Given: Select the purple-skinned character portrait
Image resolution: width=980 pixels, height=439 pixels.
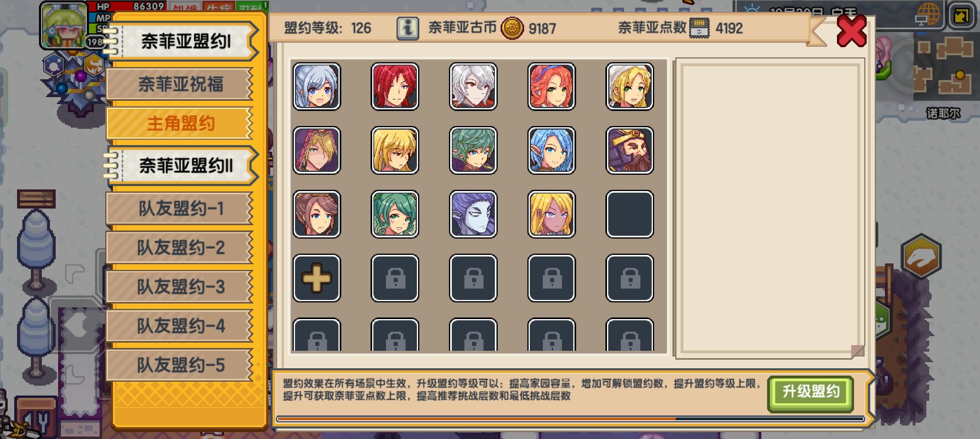Looking at the screenshot, I should (x=473, y=214).
